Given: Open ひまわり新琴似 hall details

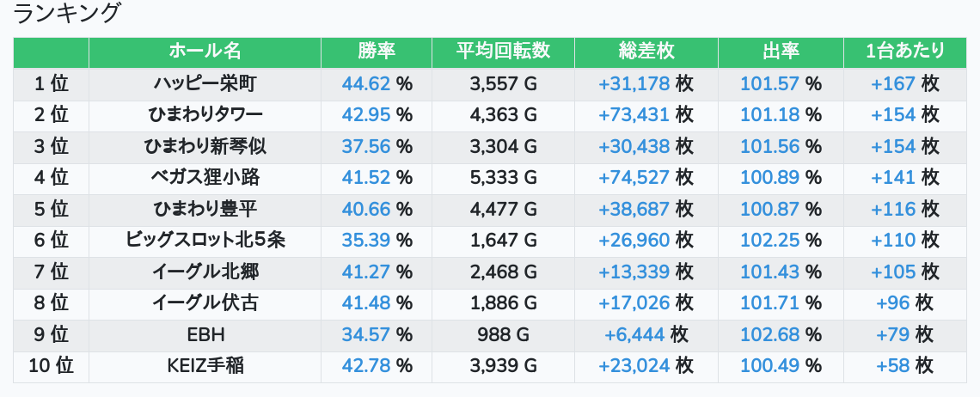Looking at the screenshot, I should pos(205,147).
